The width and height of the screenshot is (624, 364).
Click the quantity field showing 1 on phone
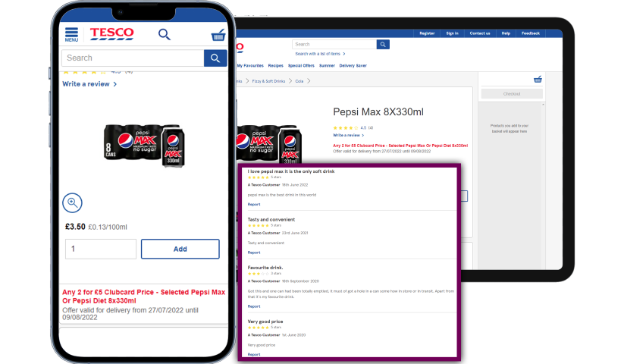[101, 249]
